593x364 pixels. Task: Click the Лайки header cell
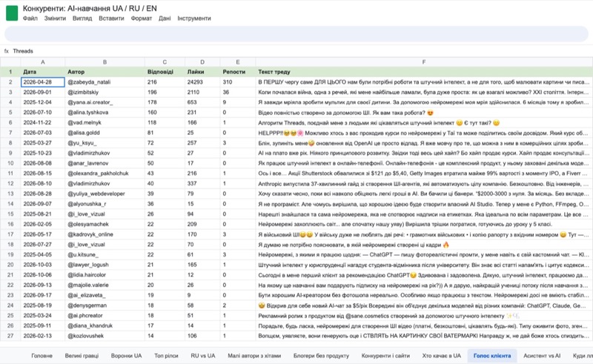pos(202,72)
